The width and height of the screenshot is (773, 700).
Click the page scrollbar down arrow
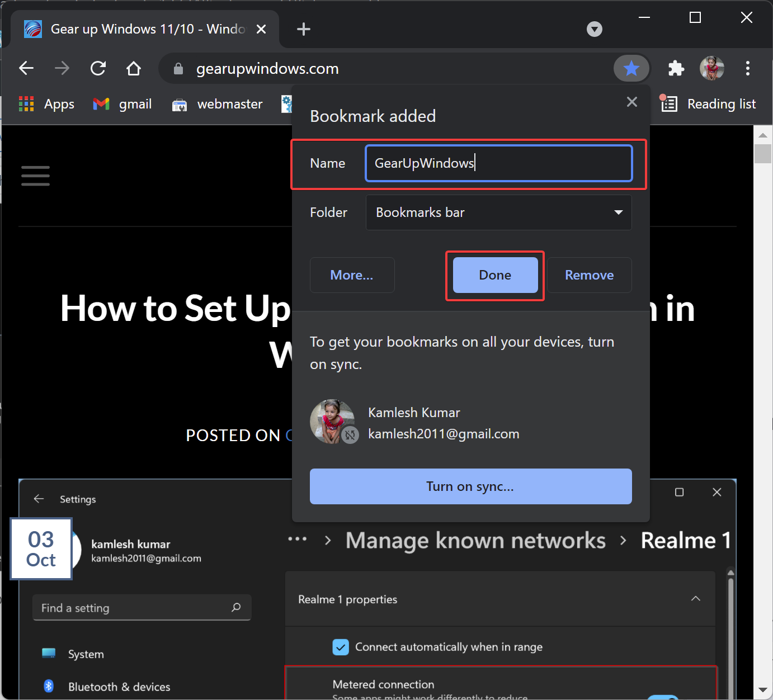763,690
